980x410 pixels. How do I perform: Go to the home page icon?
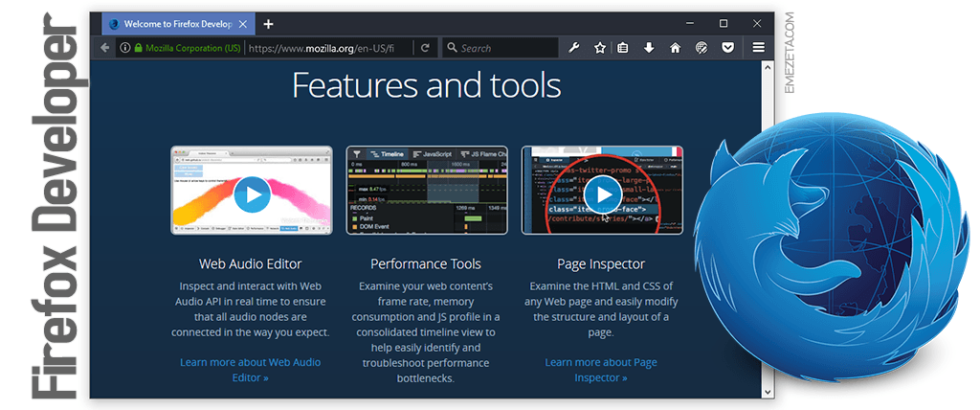675,48
